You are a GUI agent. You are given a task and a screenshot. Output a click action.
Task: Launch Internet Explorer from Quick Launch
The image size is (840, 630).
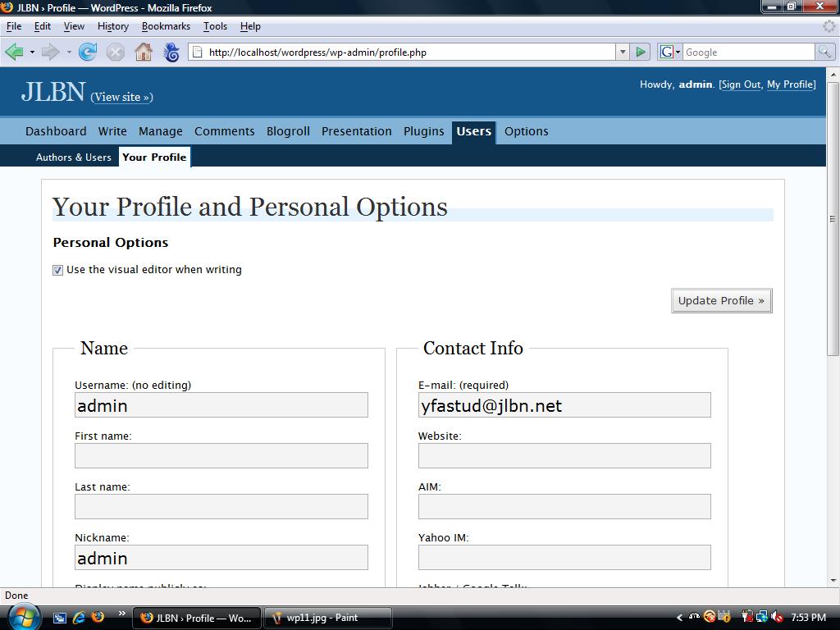pyautogui.click(x=80, y=617)
